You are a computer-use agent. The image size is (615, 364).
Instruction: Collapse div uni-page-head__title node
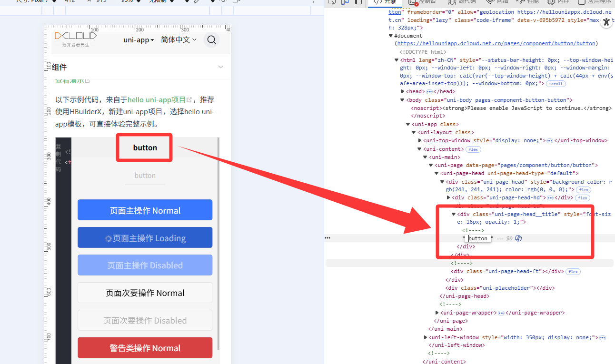453,214
